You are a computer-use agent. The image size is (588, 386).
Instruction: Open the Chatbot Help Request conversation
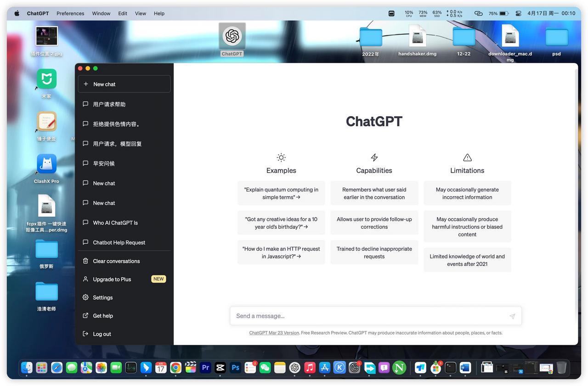[x=124, y=242]
